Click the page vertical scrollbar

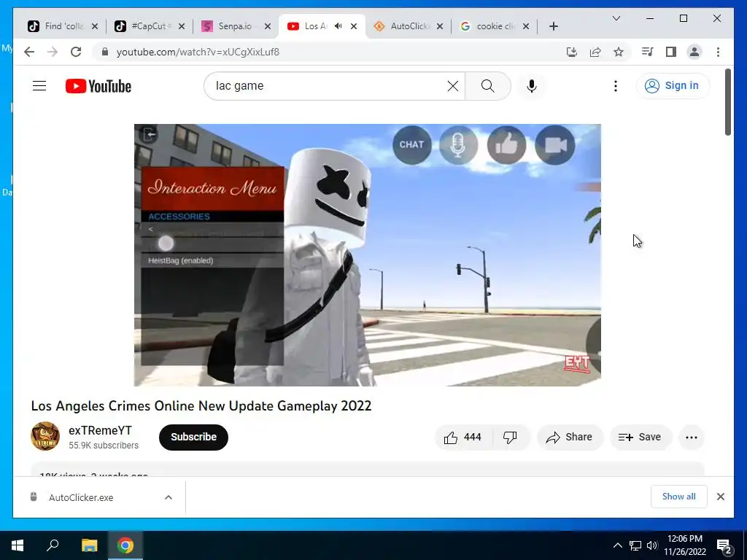click(x=728, y=102)
